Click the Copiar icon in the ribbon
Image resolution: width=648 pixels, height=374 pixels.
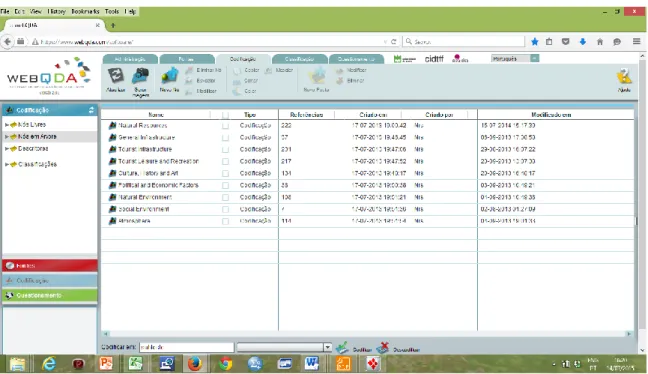(x=237, y=70)
